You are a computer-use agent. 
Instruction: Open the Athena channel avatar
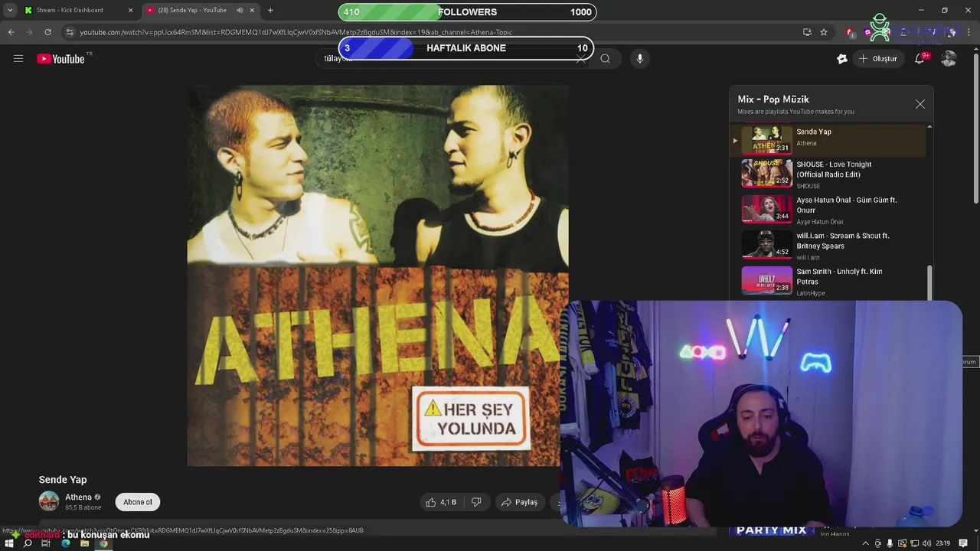point(49,502)
